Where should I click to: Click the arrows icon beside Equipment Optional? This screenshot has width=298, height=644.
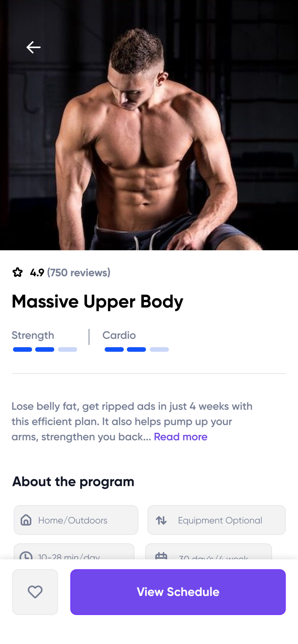[161, 520]
